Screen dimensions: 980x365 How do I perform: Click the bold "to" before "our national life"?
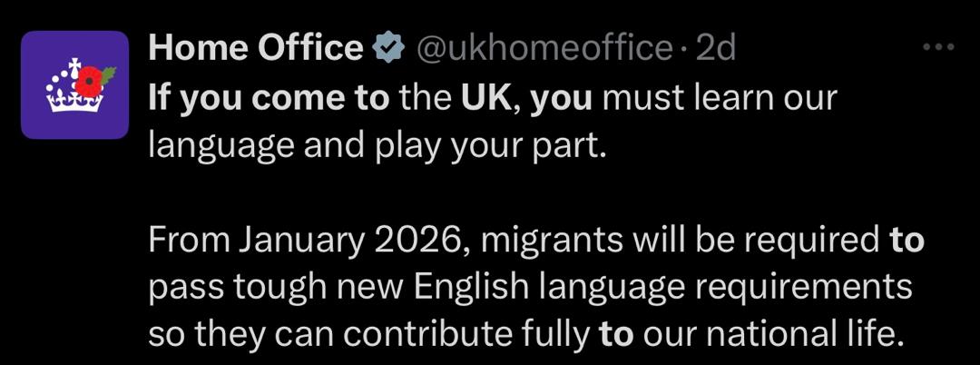pos(616,334)
